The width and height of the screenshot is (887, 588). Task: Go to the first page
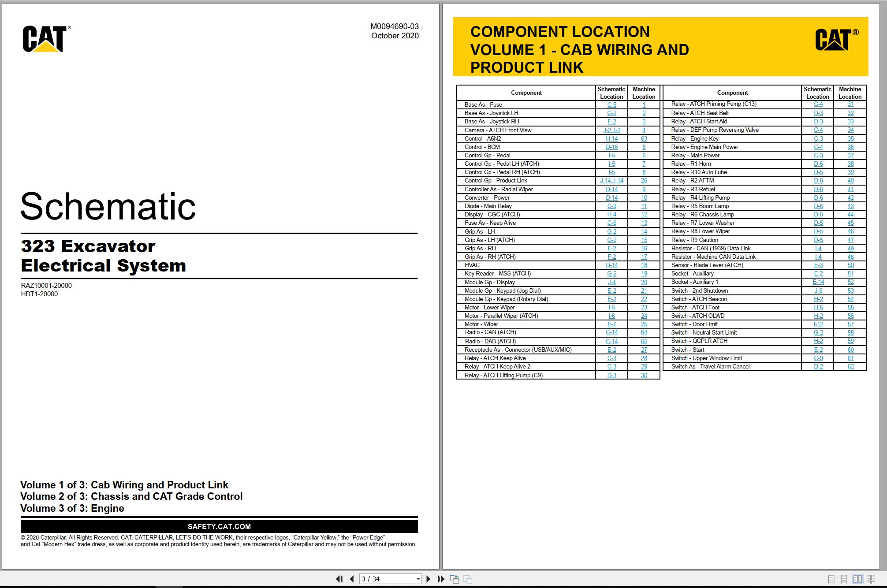tap(339, 579)
